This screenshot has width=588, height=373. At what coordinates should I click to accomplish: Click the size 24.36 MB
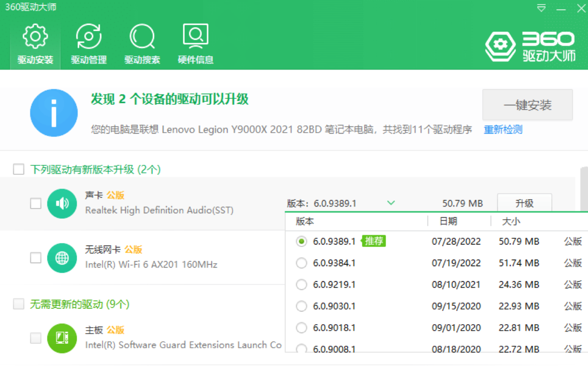coord(519,285)
